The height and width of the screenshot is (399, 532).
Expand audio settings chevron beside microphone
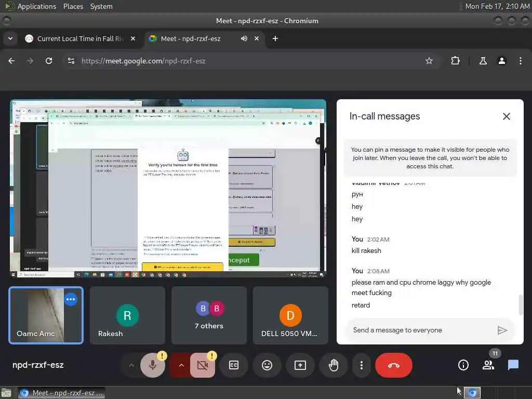click(x=131, y=365)
